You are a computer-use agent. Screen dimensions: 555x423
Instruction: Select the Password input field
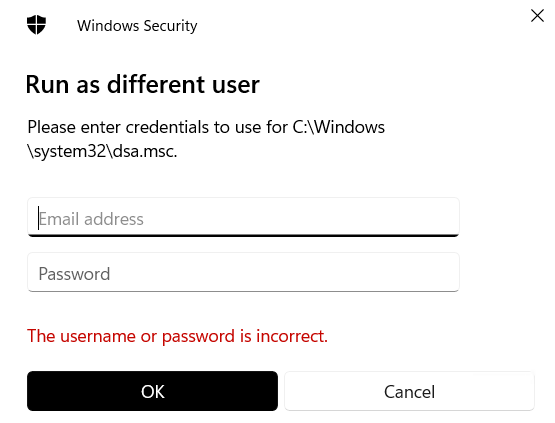click(x=244, y=272)
